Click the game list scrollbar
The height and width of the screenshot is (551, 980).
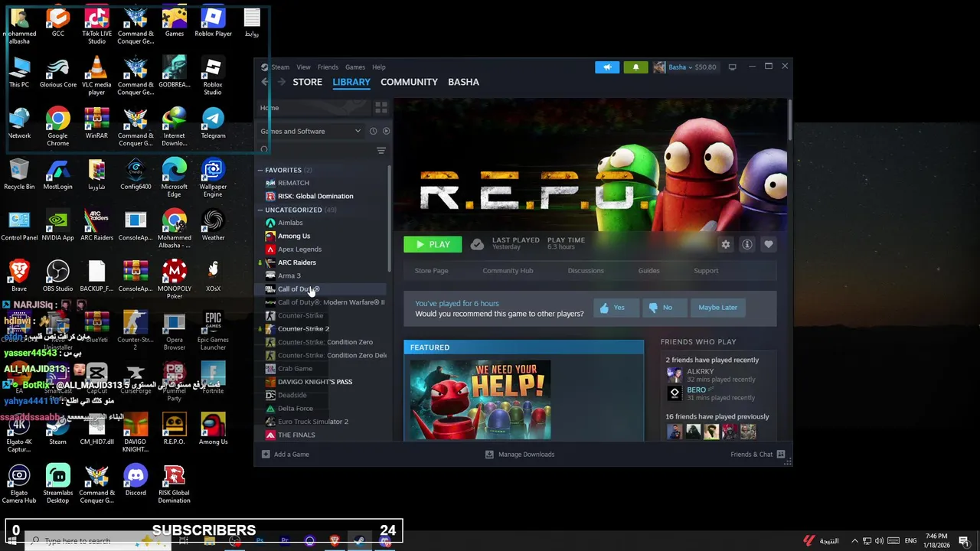click(x=389, y=218)
